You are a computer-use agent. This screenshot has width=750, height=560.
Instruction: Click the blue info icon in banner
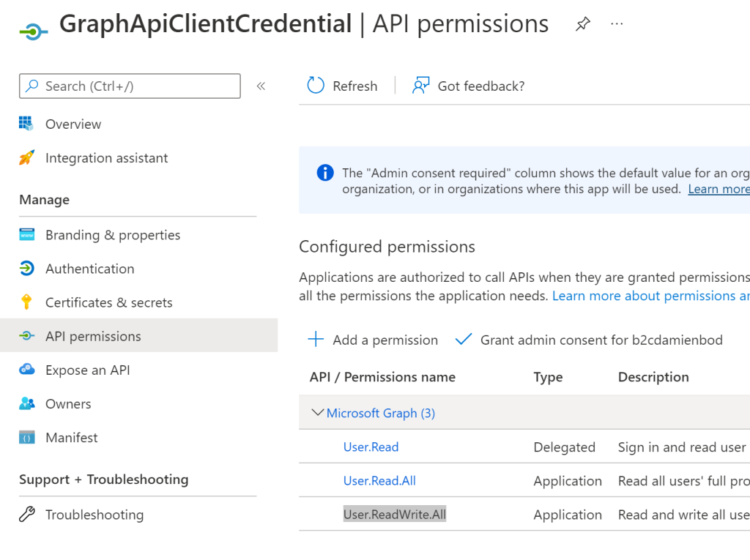pos(325,173)
